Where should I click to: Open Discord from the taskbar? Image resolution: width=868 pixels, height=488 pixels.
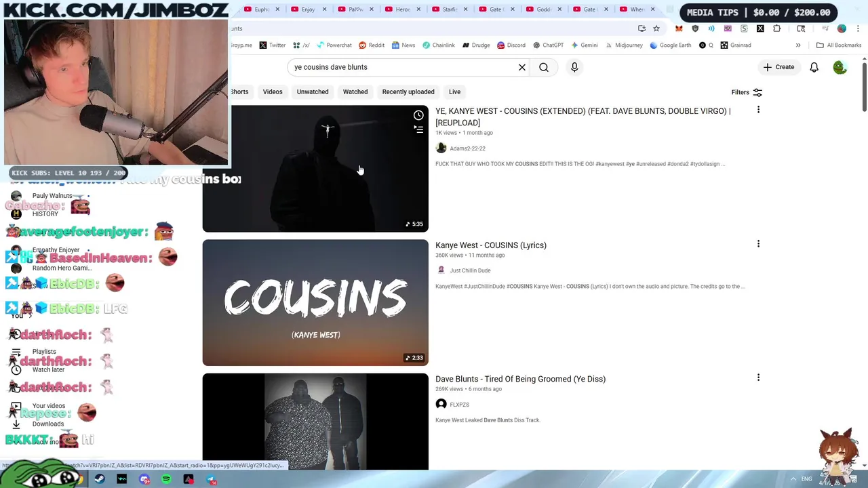[144, 479]
